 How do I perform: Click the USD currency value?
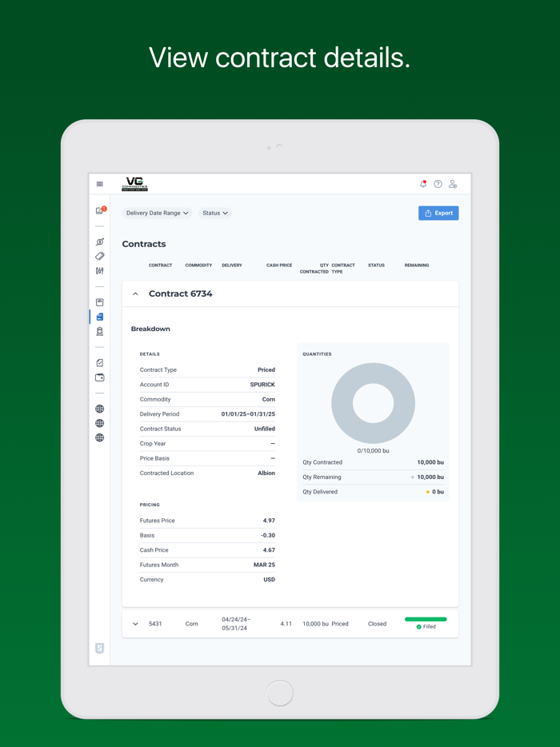(270, 580)
